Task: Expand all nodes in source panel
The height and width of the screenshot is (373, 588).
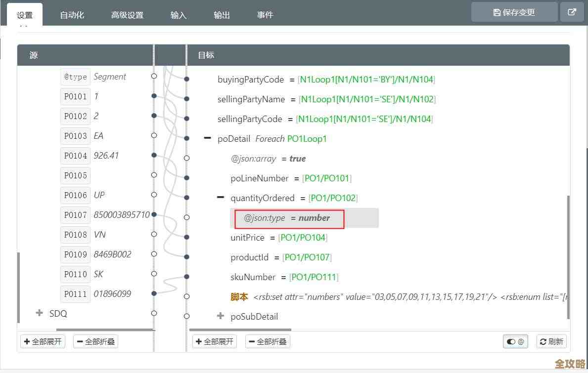Action: (43, 341)
